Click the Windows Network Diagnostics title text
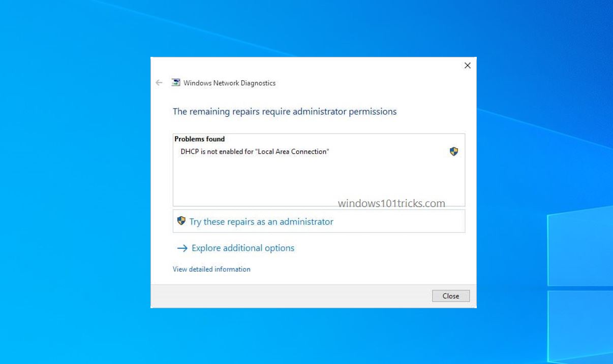This screenshot has width=613, height=364. coord(229,83)
